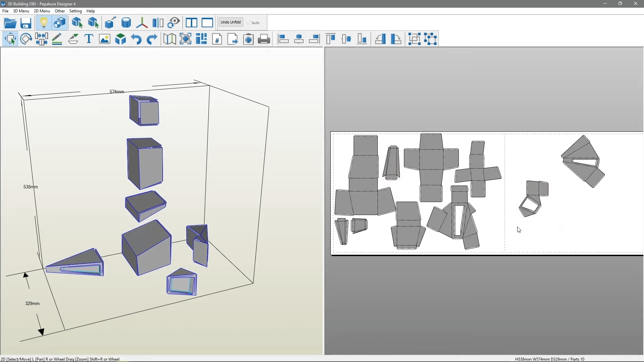
Task: Align selected parts to the left
Action: coord(283,39)
